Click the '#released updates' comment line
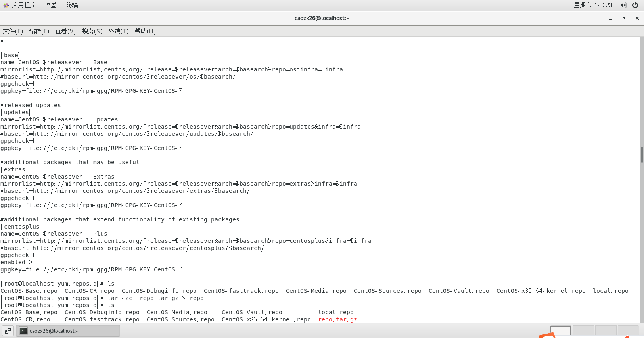The image size is (644, 338). [x=31, y=105]
